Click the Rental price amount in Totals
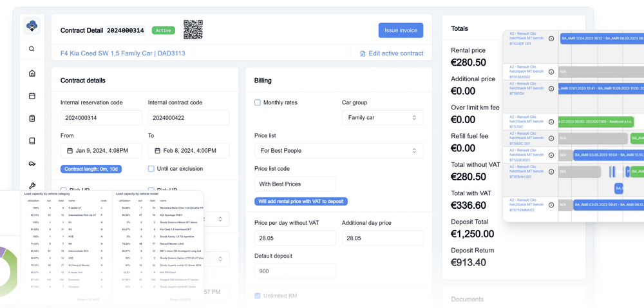Screen dimensions: 644x308 click(469, 63)
